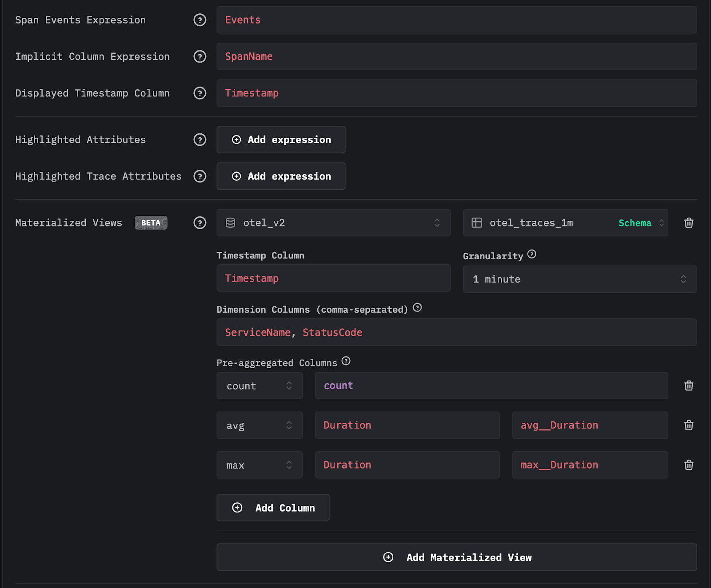The height and width of the screenshot is (588, 711).
Task: Delete the otel_traces_1m view via trash icon
Action: (x=688, y=222)
